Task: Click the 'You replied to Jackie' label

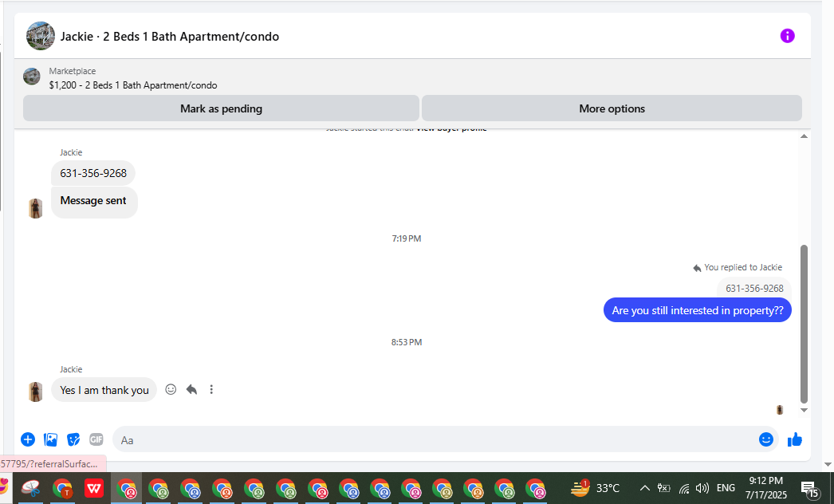Action: 743,267
